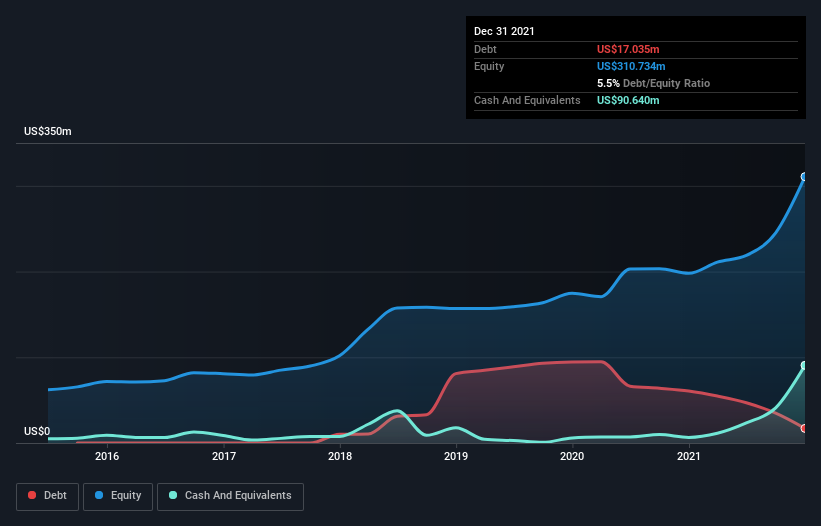This screenshot has height=526, width=821.
Task: Click the Debt label in tooltip
Action: (x=485, y=49)
